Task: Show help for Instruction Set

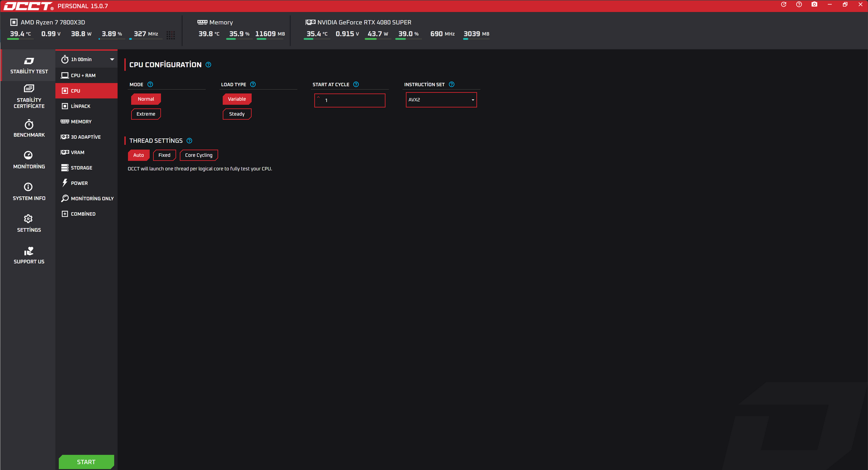Action: (452, 85)
